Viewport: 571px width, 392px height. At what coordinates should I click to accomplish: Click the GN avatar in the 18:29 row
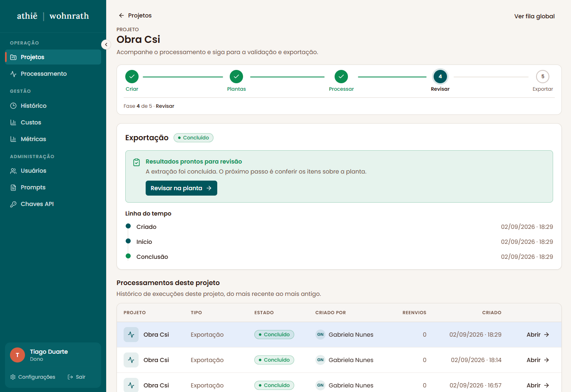point(320,335)
